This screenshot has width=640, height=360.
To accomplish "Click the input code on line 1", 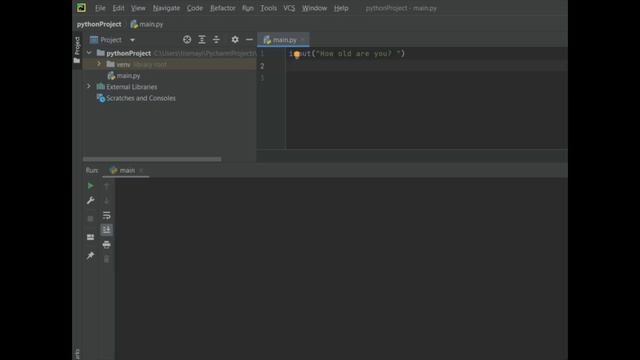I will (x=347, y=53).
